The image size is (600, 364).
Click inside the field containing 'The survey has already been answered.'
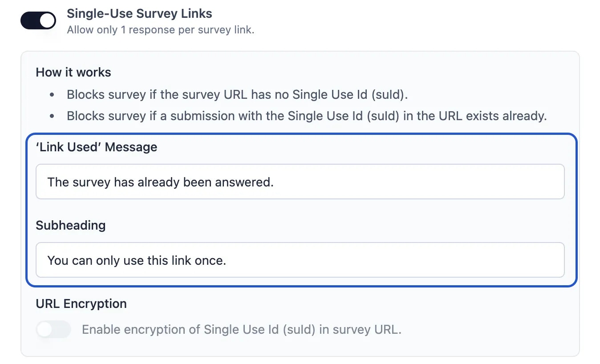click(x=300, y=182)
